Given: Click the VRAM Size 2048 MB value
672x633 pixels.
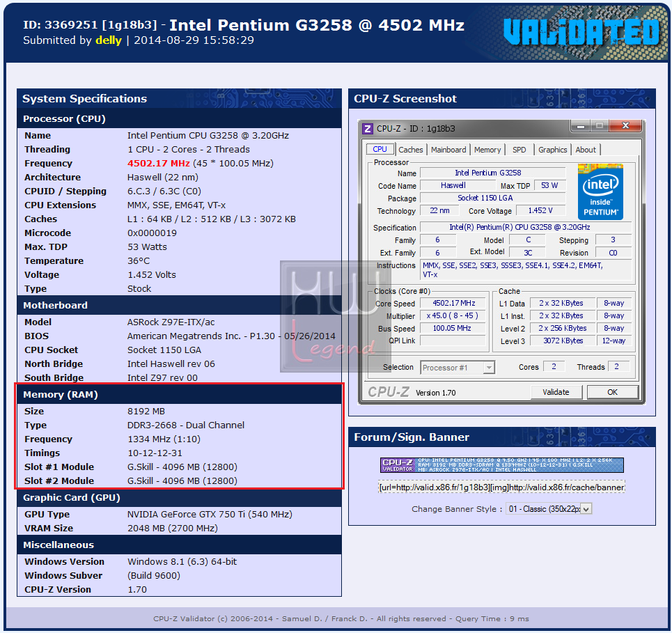Looking at the screenshot, I should point(172,529).
